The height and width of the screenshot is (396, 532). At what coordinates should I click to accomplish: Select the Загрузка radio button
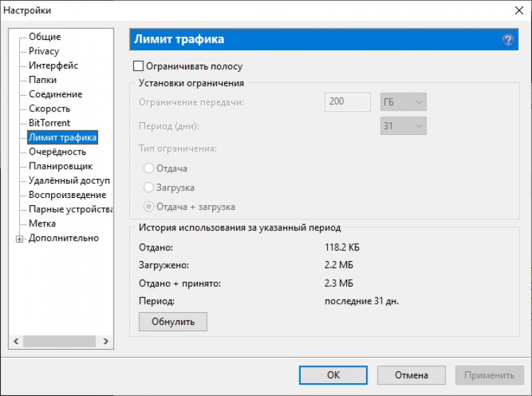tap(149, 187)
